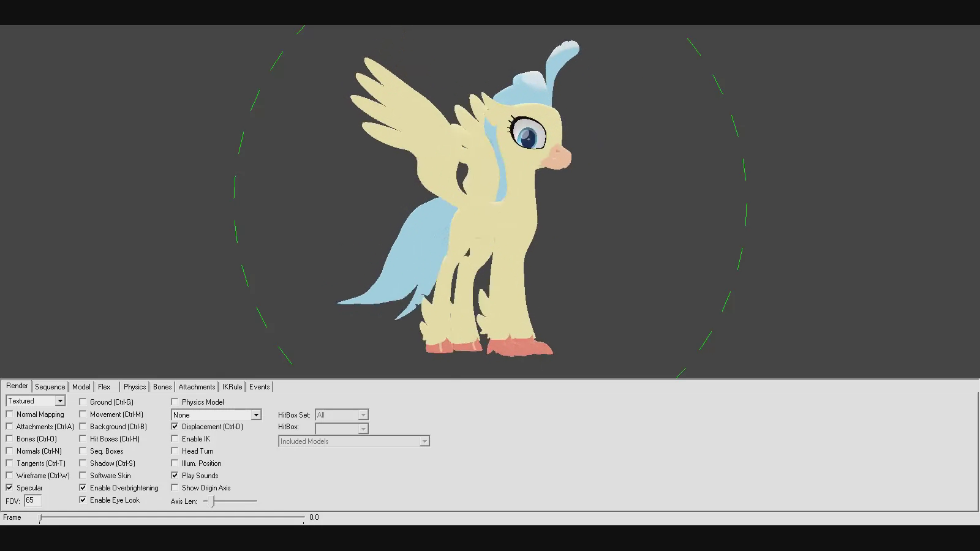Switch to the Sequence tab

click(50, 387)
